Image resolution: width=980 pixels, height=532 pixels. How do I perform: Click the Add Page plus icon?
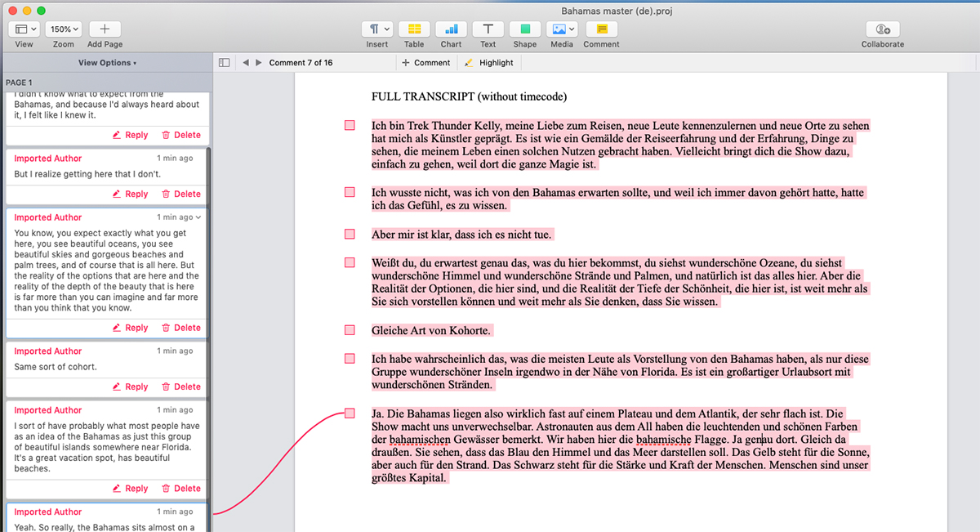point(105,29)
